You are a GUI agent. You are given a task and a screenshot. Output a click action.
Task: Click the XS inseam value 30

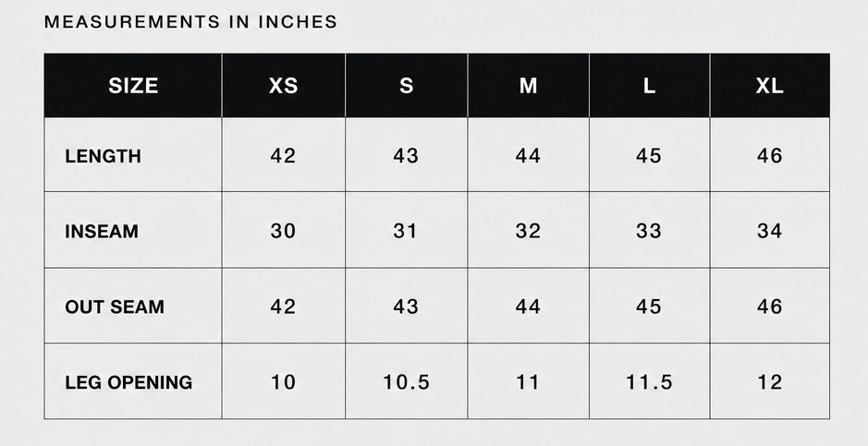click(283, 231)
